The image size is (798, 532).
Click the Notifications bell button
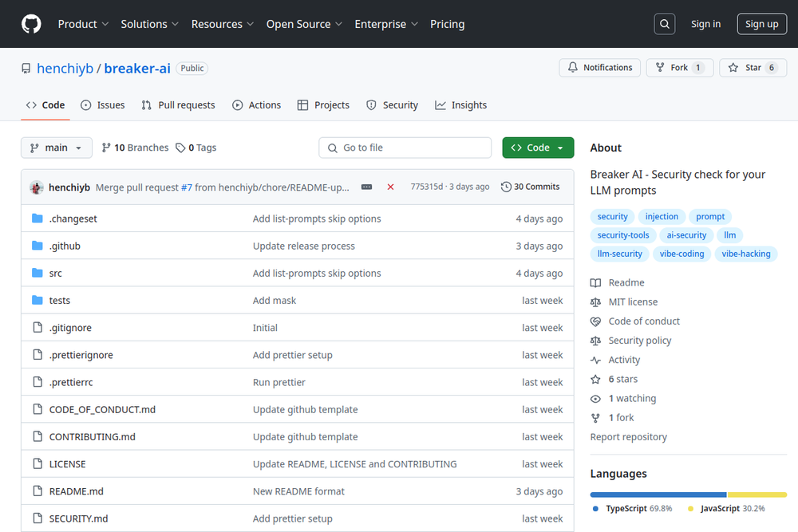[599, 68]
